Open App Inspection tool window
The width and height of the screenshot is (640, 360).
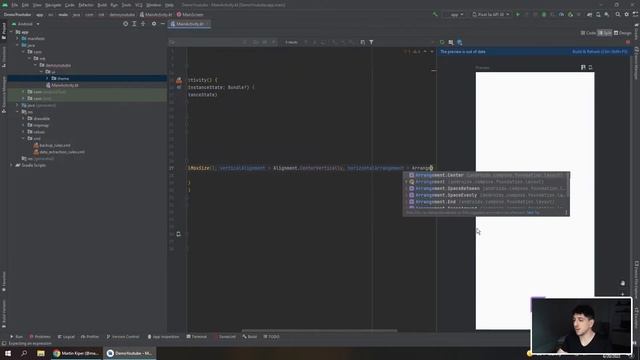[x=163, y=337]
